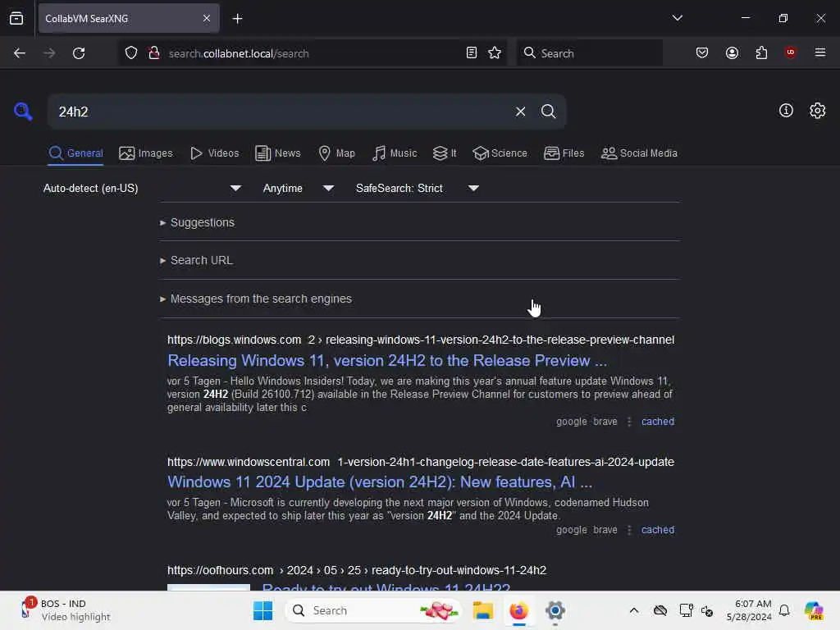Screen dimensions: 840x630
Task: Open notification bell in taskbar
Action: [784, 610]
